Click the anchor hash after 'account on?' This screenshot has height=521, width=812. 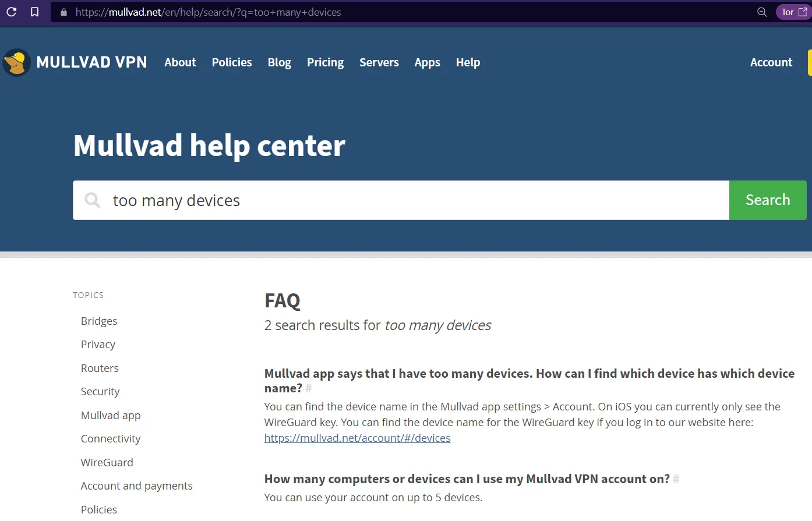click(676, 479)
